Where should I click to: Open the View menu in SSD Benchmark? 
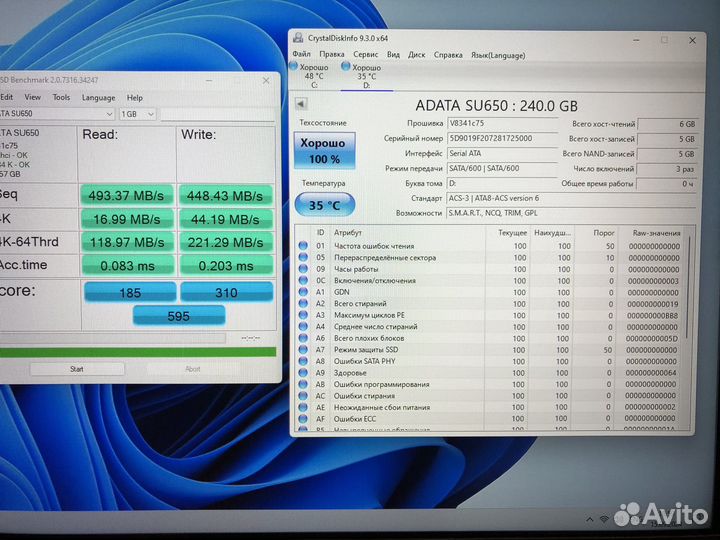(32, 97)
